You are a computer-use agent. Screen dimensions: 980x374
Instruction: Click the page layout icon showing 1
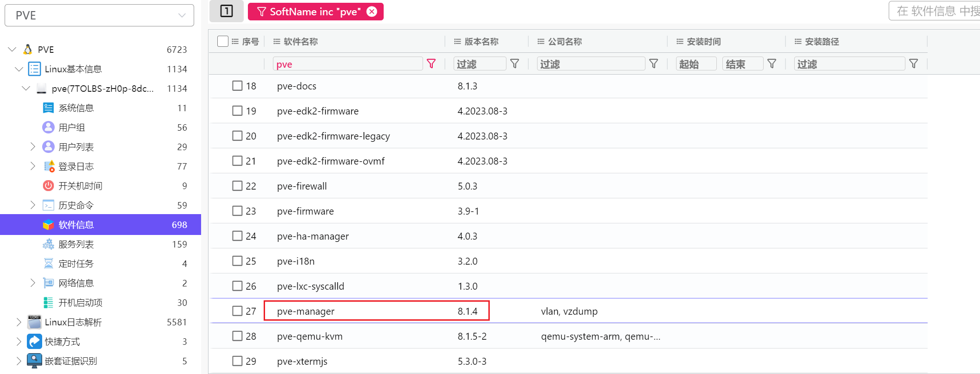(x=227, y=11)
